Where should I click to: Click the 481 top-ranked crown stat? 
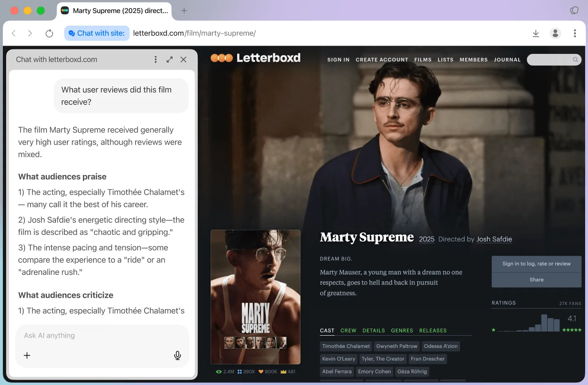pos(288,372)
